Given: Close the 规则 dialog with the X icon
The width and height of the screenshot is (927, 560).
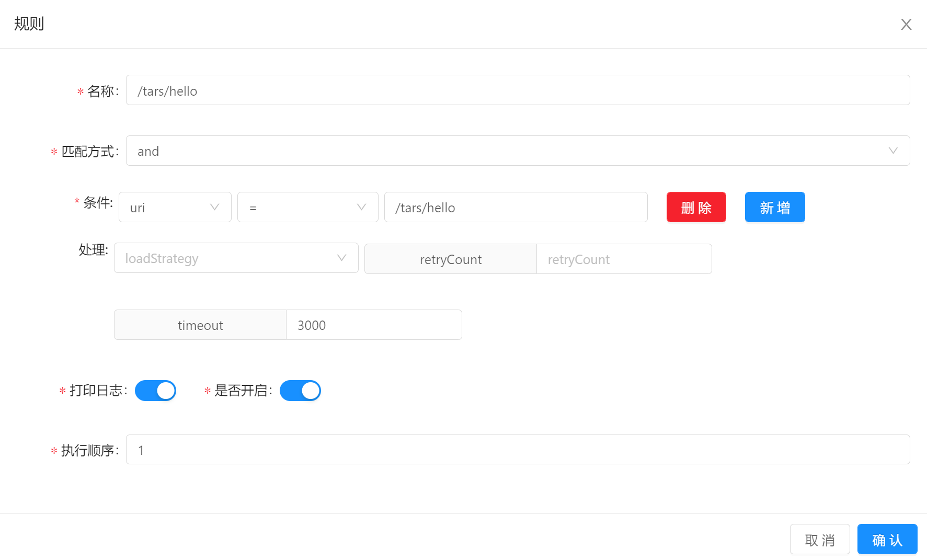Looking at the screenshot, I should [906, 25].
